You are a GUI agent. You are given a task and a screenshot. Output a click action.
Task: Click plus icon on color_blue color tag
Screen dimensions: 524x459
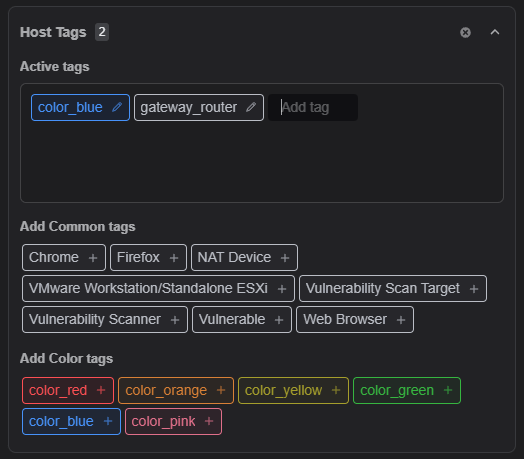coord(108,421)
